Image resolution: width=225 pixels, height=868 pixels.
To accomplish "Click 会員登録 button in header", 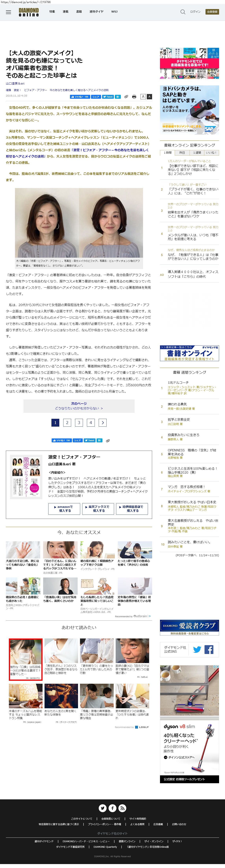I will click(212, 12).
